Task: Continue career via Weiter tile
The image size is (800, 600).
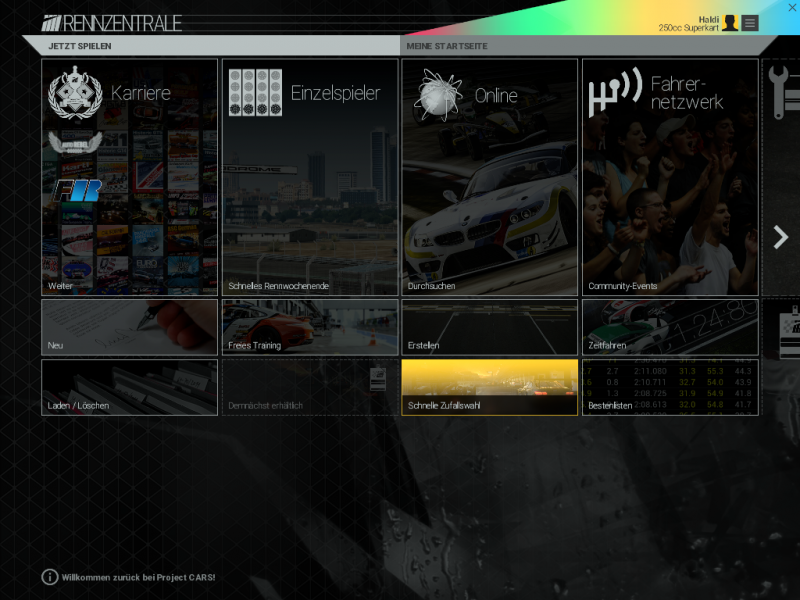Action: point(130,177)
